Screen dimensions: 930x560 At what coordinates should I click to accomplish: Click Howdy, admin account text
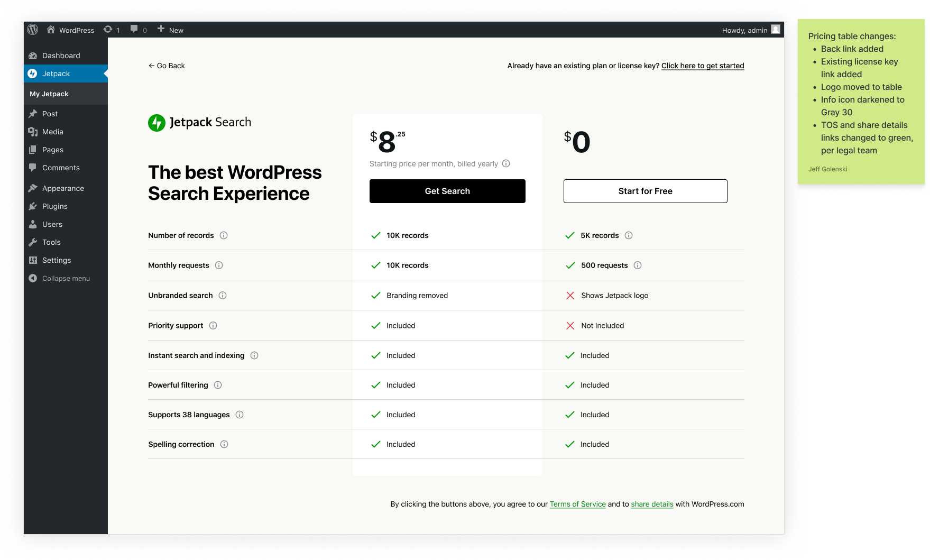(744, 30)
